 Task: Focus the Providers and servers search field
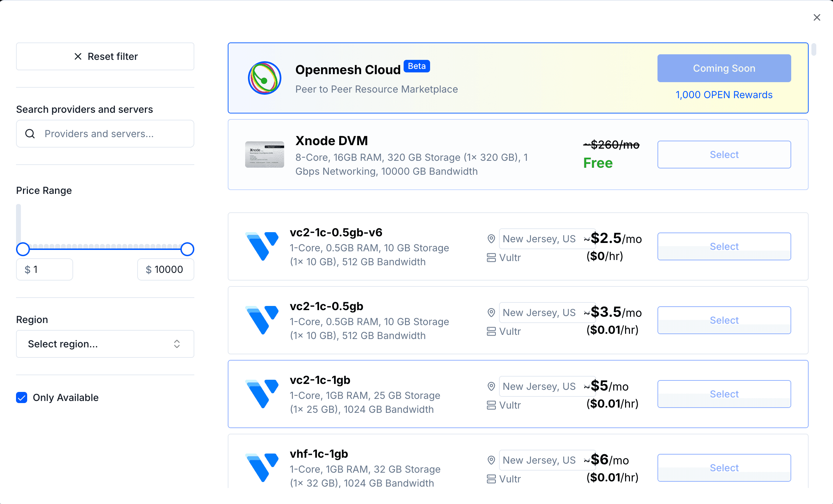point(105,134)
